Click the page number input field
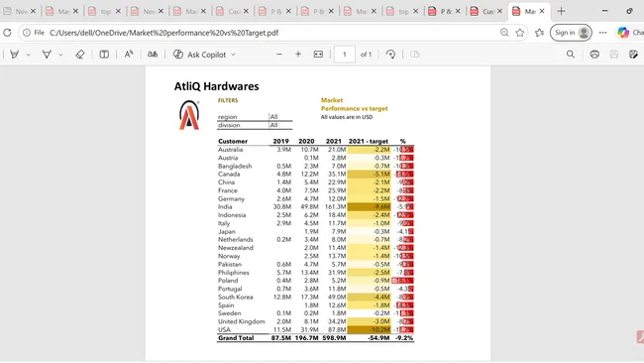The image size is (644, 363). pos(344,55)
